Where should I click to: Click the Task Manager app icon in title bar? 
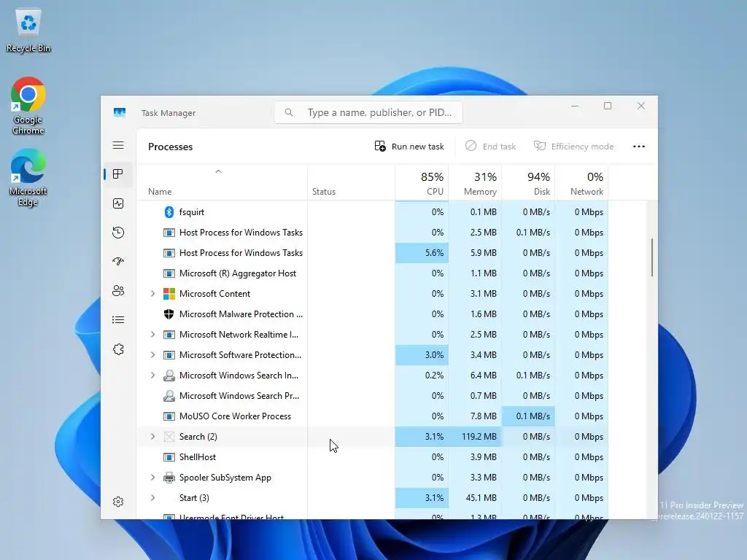120,113
